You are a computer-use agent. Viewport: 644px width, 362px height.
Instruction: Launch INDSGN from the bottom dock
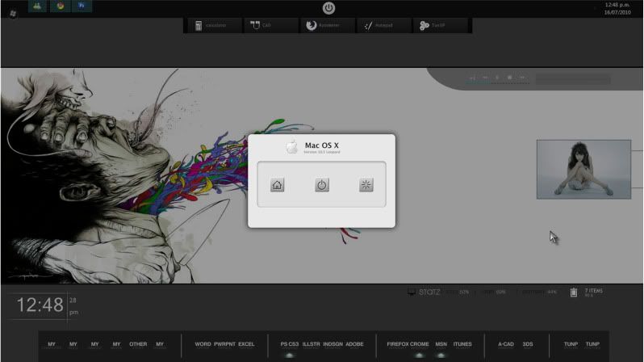(332, 344)
